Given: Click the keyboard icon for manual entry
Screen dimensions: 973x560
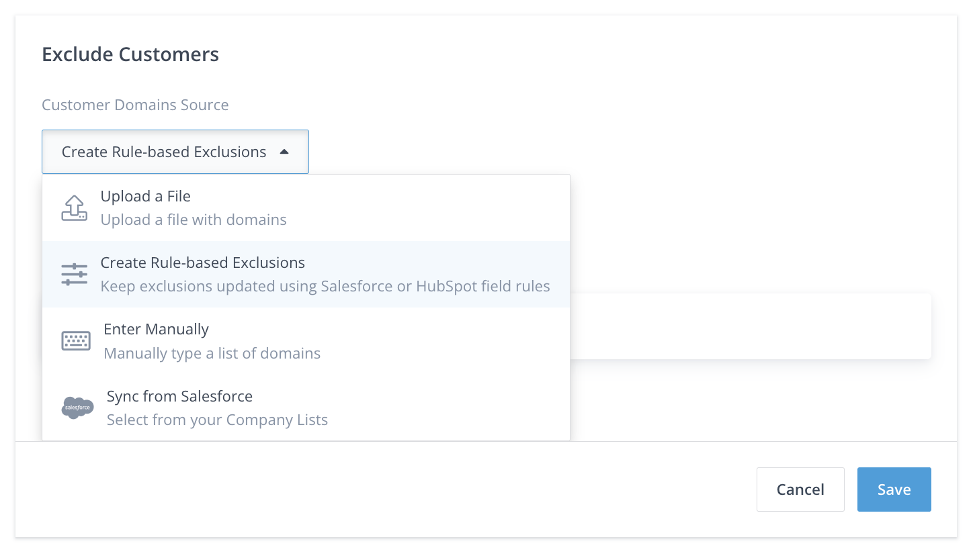Looking at the screenshot, I should (76, 341).
